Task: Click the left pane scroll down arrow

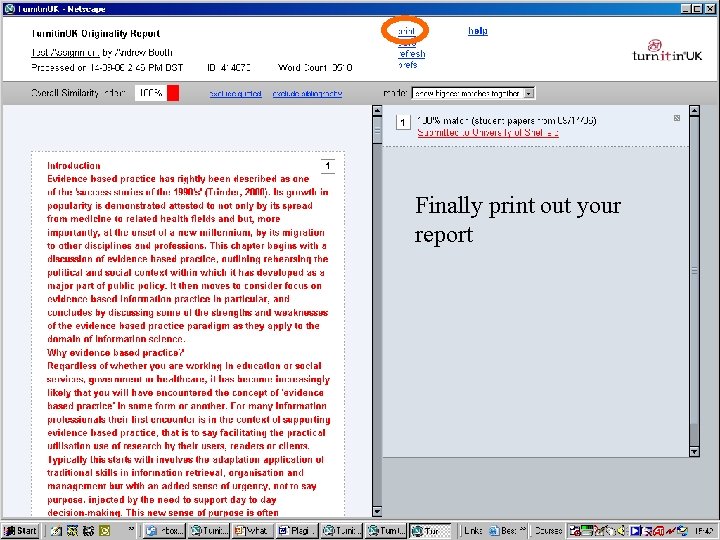Action: pos(377,511)
